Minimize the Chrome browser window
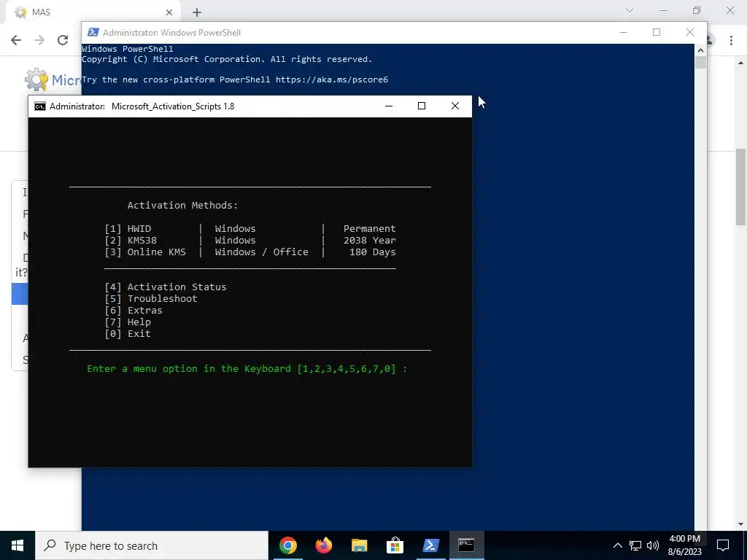Screen dimensions: 747x560 [x=663, y=10]
